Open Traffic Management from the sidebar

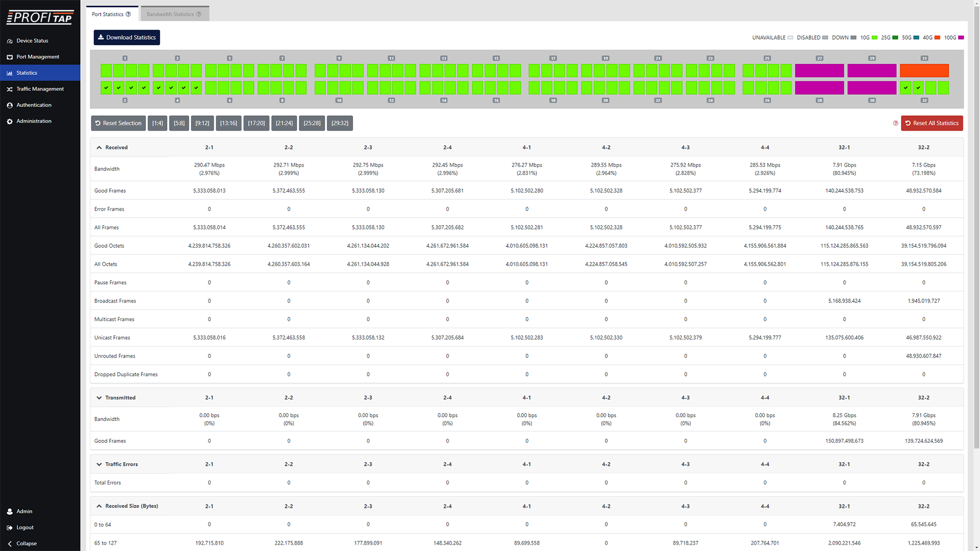[x=40, y=89]
